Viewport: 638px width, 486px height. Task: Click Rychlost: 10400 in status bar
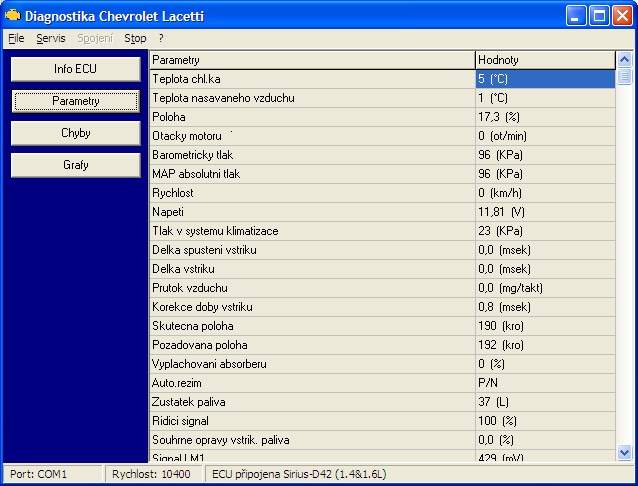pos(151,474)
